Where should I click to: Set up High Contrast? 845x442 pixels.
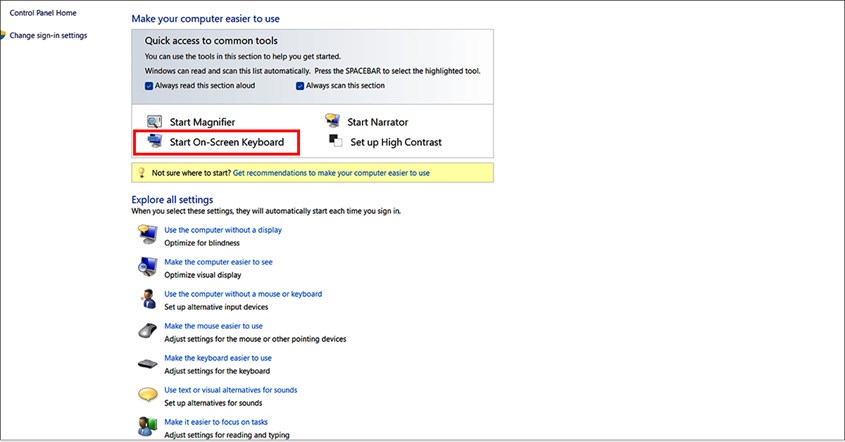[396, 142]
